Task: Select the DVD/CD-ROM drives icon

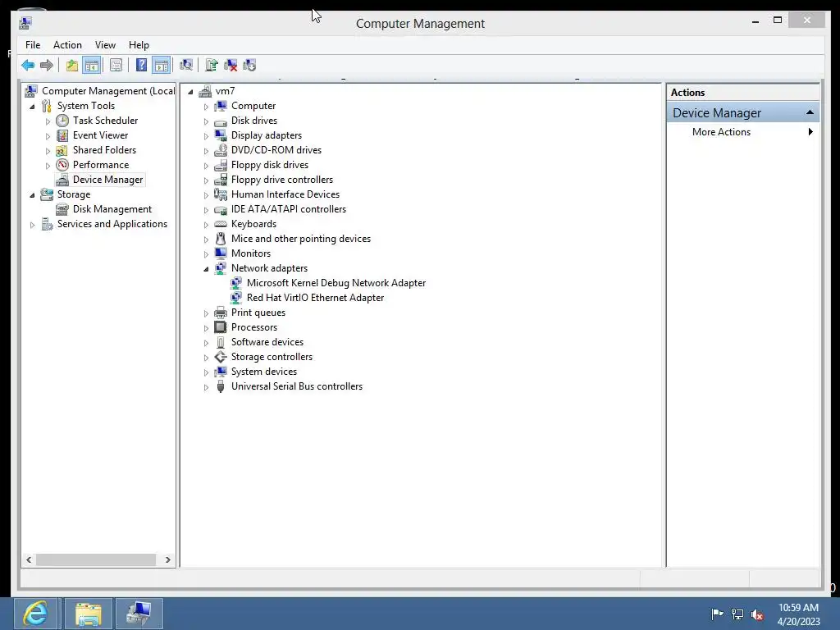Action: pos(220,150)
